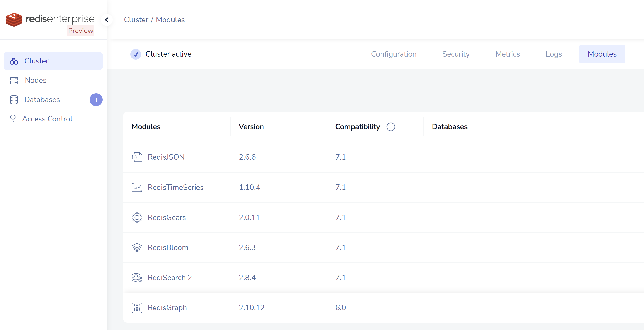Screen dimensions: 644x330
Task: Click the Compatibility info icon
Action: 391,127
